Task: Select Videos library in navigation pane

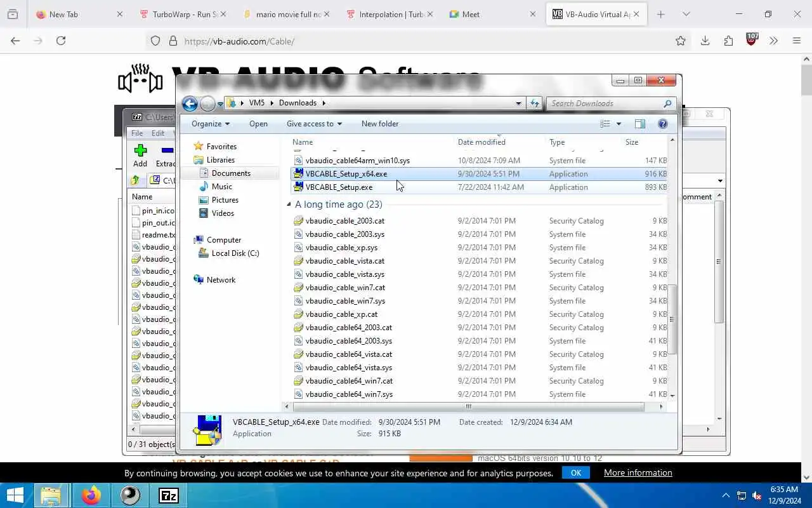Action: (x=223, y=213)
